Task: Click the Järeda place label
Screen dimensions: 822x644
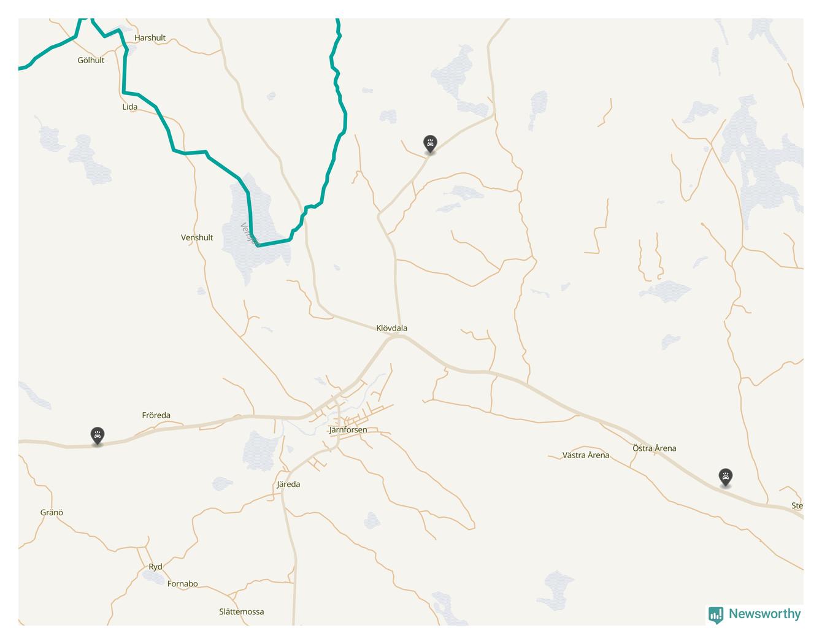Action: coord(288,484)
